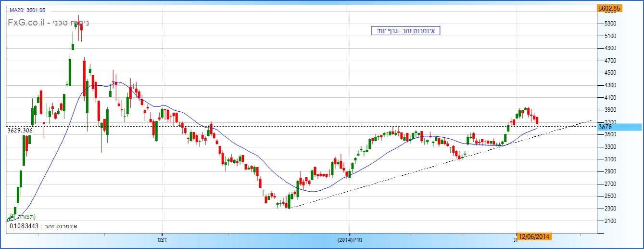Click the orange 5602.85 price tag
The width and height of the screenshot is (644, 249).
point(609,8)
